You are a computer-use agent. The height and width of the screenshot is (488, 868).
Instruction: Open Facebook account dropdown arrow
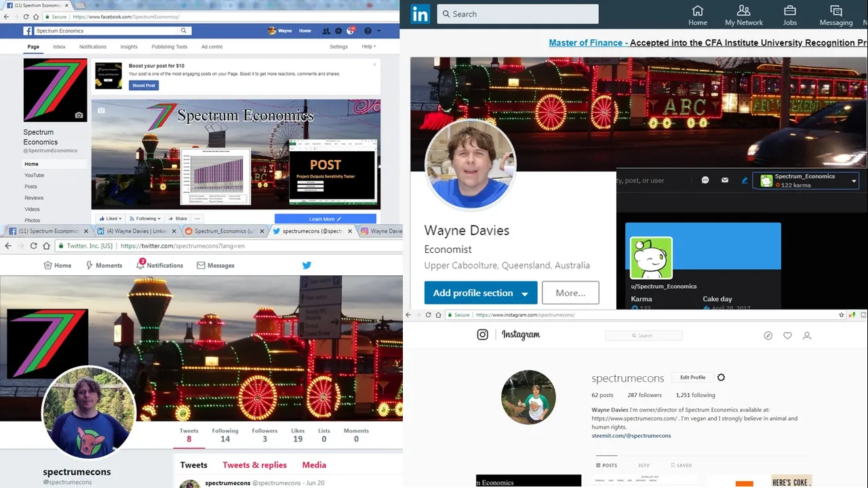tap(379, 30)
